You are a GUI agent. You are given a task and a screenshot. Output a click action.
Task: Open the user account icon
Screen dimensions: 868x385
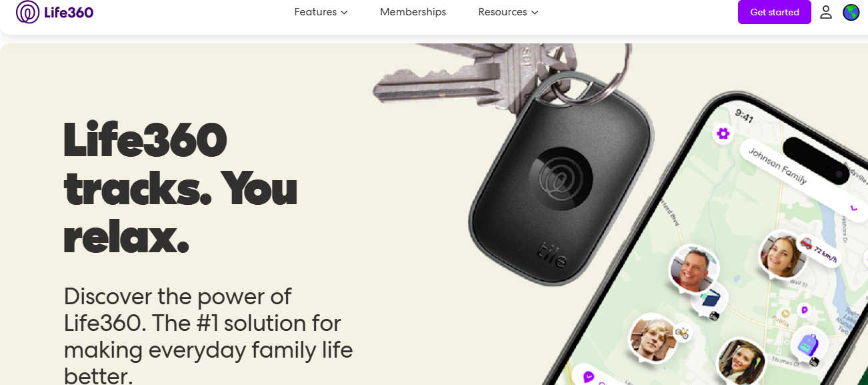pos(826,12)
